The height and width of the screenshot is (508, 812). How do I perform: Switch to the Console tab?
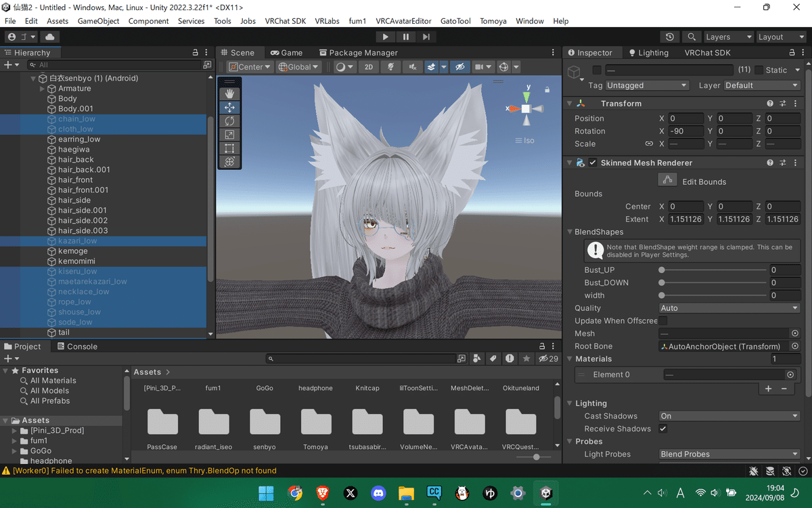(x=76, y=346)
